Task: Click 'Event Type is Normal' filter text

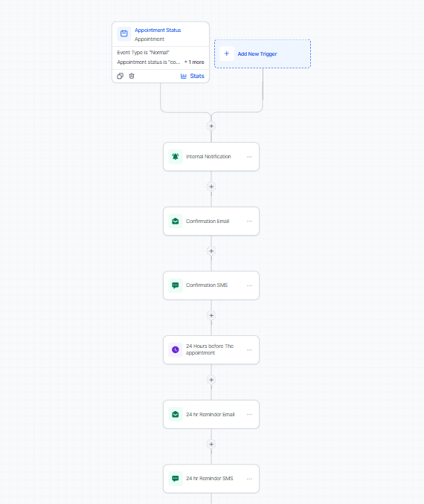Action: 143,52
